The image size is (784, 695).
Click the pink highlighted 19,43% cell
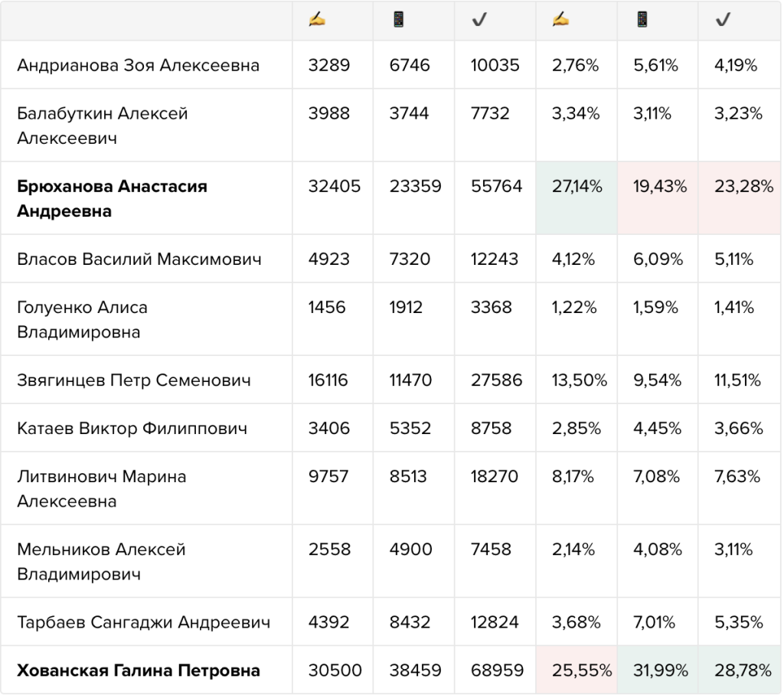[658, 198]
